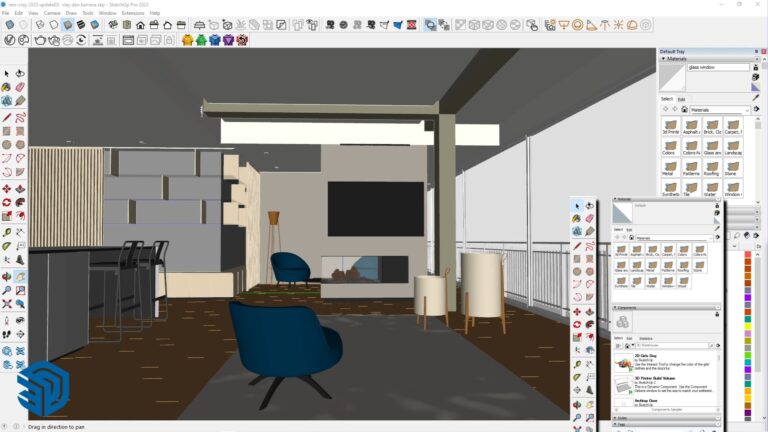Click the yellow shirt-shaped toolbar icon

pos(188,40)
